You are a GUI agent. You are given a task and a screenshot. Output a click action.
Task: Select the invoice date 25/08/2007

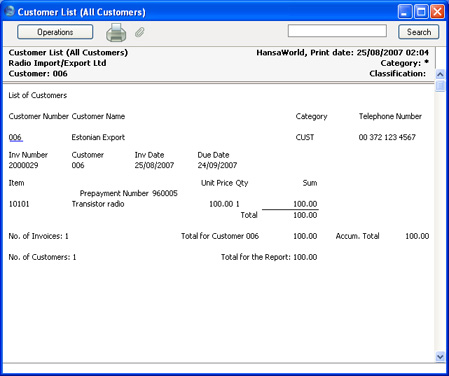point(154,165)
